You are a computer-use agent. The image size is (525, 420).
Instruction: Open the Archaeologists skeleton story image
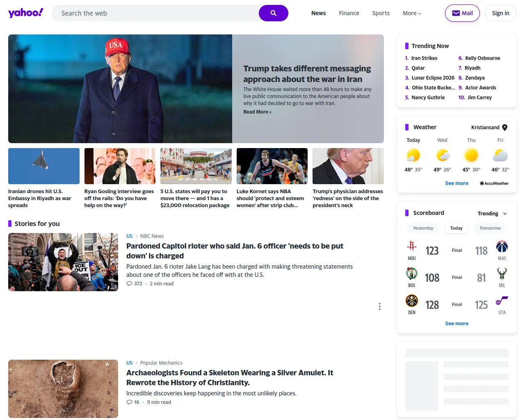[63, 389]
